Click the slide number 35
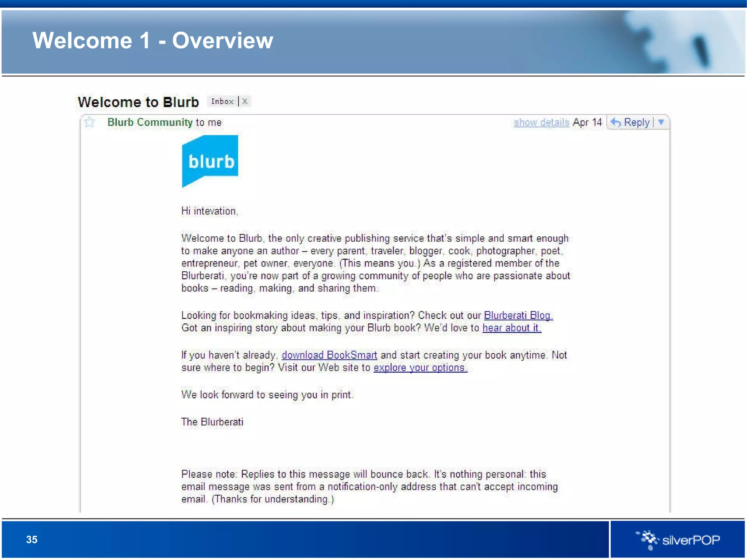Screen dimensions: 747x560 tap(32, 540)
